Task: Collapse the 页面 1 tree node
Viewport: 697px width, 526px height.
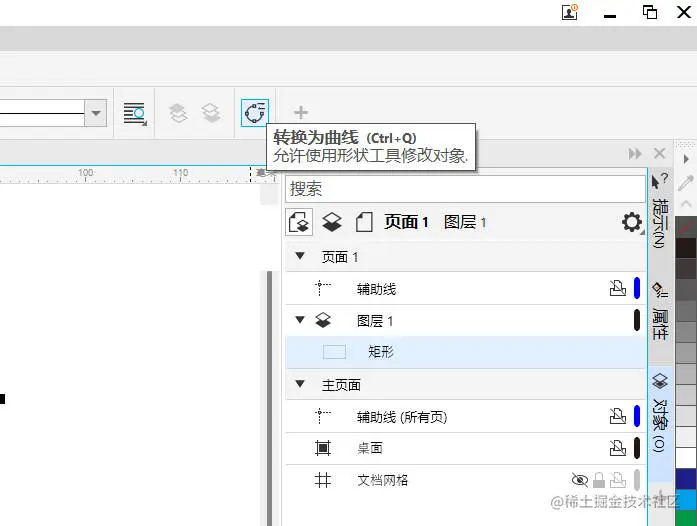Action: tap(300, 257)
